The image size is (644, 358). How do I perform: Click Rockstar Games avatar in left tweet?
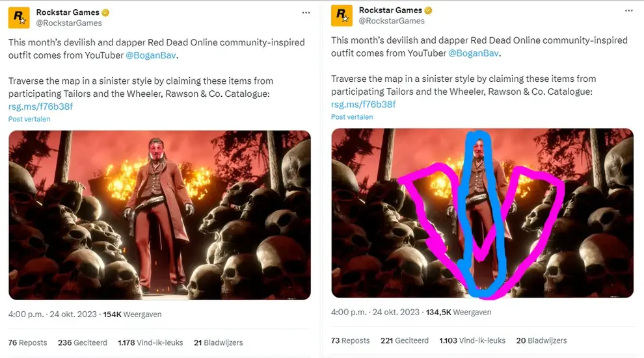tap(18, 18)
